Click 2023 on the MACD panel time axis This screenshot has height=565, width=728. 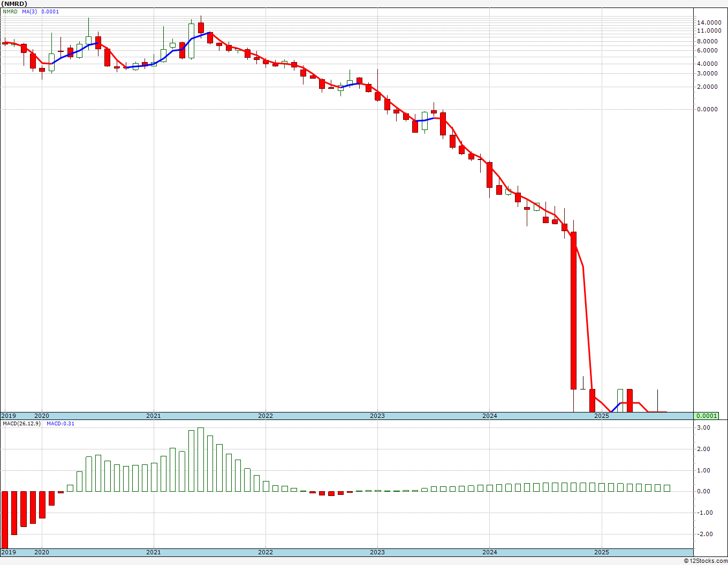pos(377,552)
